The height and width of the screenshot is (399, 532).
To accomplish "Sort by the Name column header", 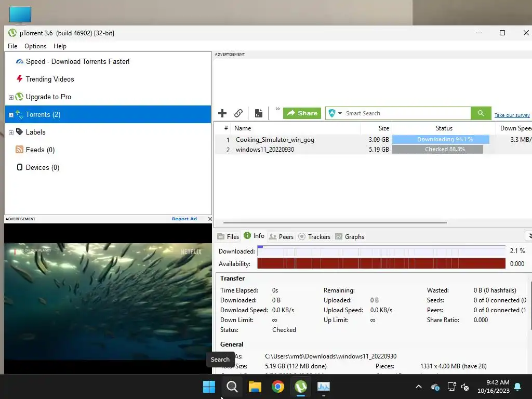I will pos(295,128).
